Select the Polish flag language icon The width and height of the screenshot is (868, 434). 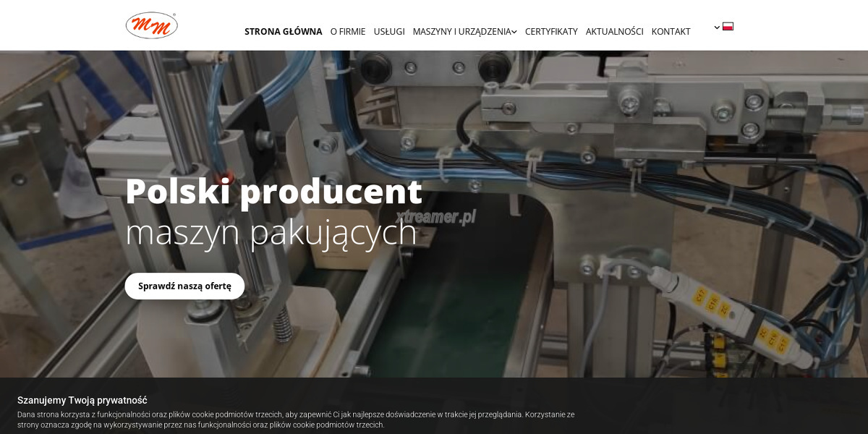tap(728, 26)
